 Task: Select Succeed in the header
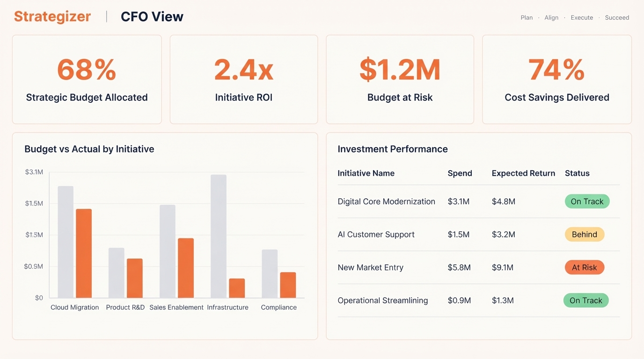[617, 18]
